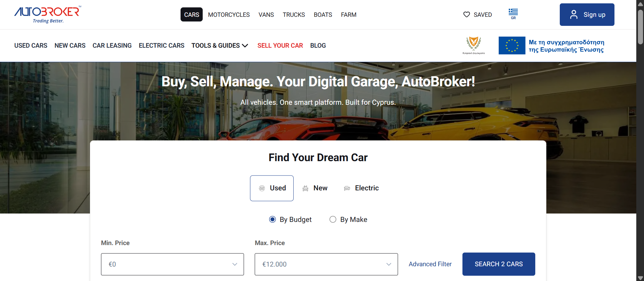Go to New Cars page

click(x=70, y=45)
